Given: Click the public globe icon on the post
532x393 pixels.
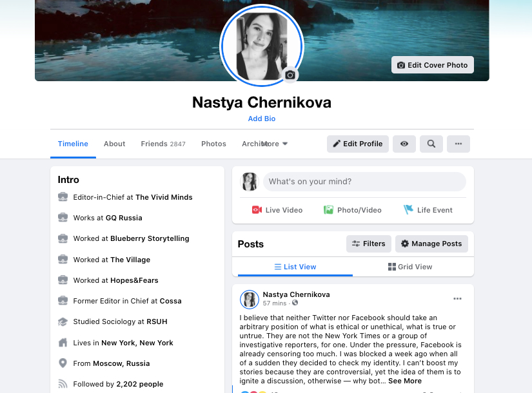Looking at the screenshot, I should (295, 303).
